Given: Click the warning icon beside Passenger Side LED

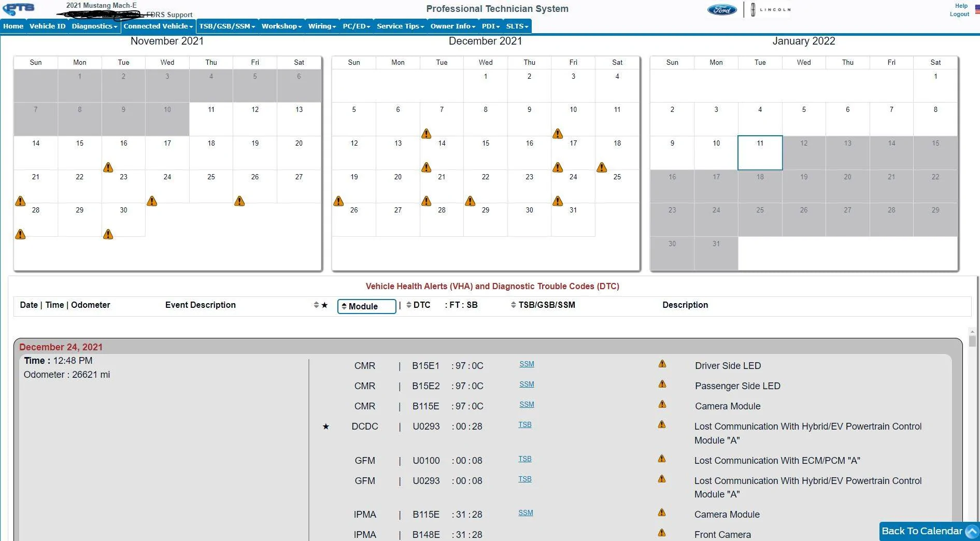Looking at the screenshot, I should pyautogui.click(x=662, y=384).
